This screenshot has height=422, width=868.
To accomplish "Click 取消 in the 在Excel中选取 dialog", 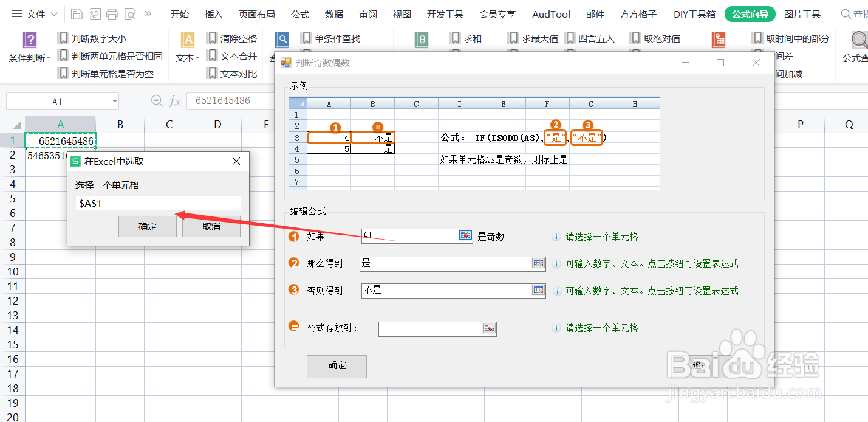I will [211, 227].
